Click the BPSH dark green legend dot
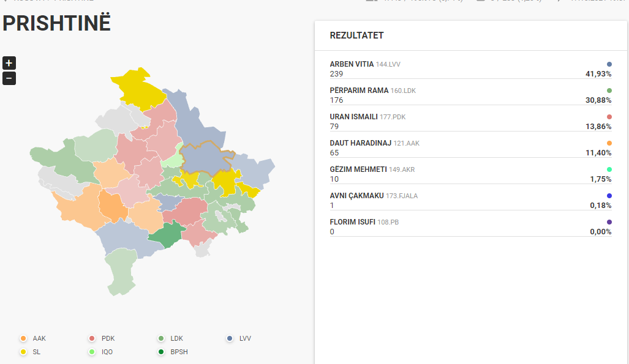This screenshot has height=364, width=629. click(161, 352)
